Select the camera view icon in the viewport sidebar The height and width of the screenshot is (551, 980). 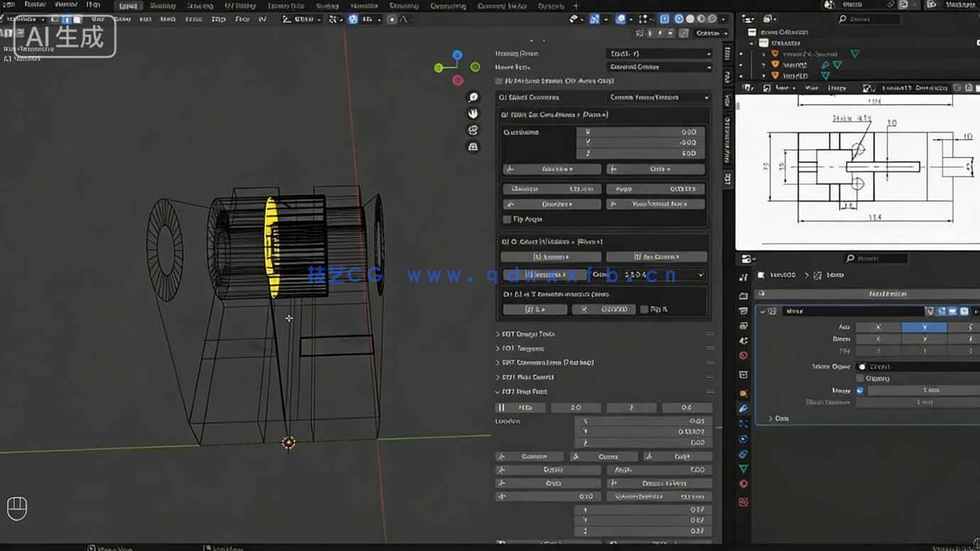[x=473, y=130]
